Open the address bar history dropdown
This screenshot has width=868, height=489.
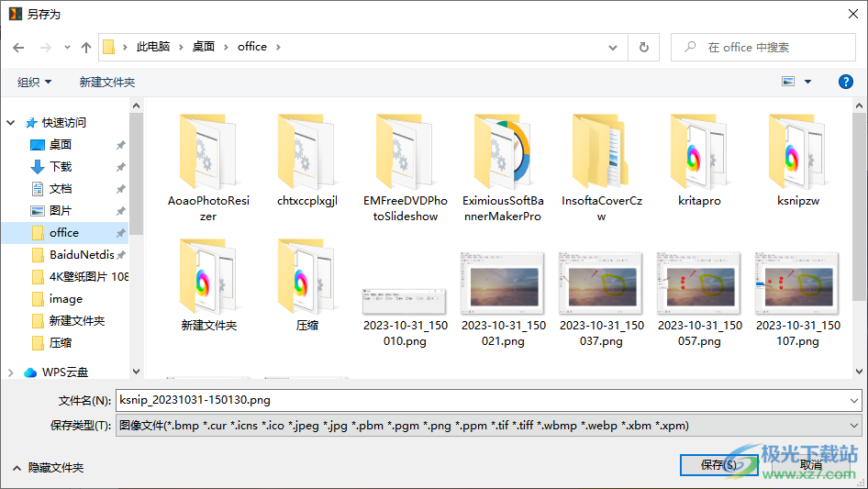tap(614, 47)
